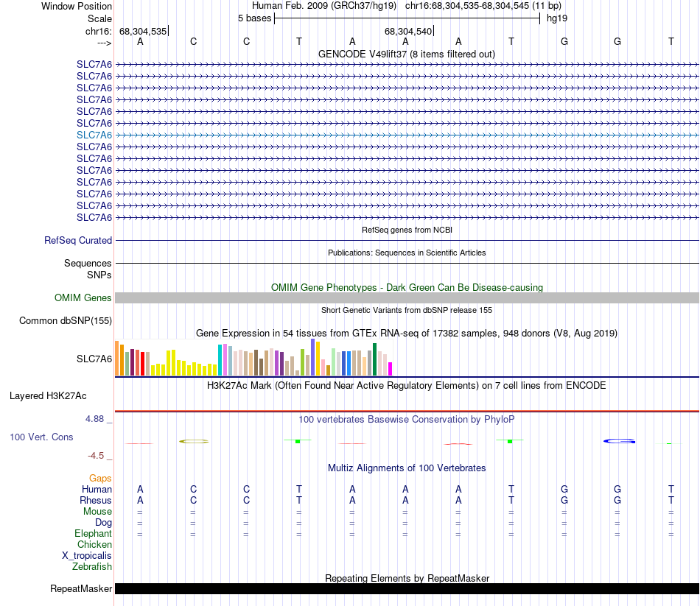Click the Window Position label
Image resolution: width=700 pixels, height=606 pixels.
coord(77,6)
